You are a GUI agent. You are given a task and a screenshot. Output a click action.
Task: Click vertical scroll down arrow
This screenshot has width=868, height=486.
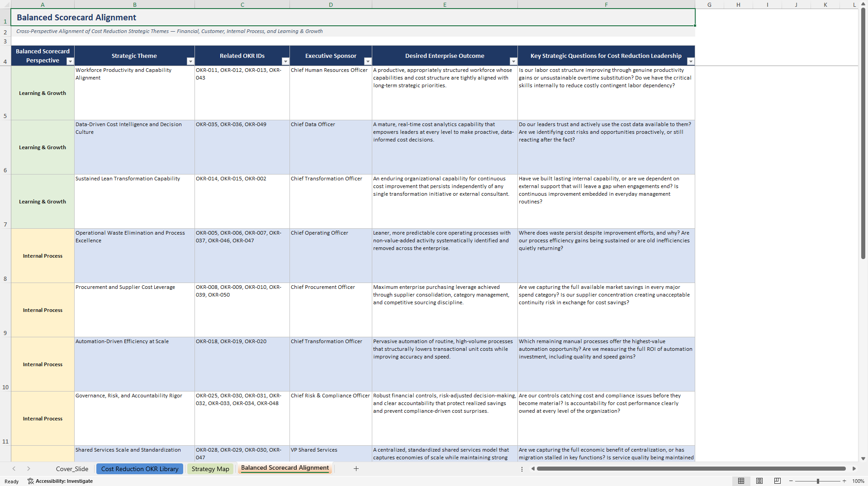pos(863,458)
